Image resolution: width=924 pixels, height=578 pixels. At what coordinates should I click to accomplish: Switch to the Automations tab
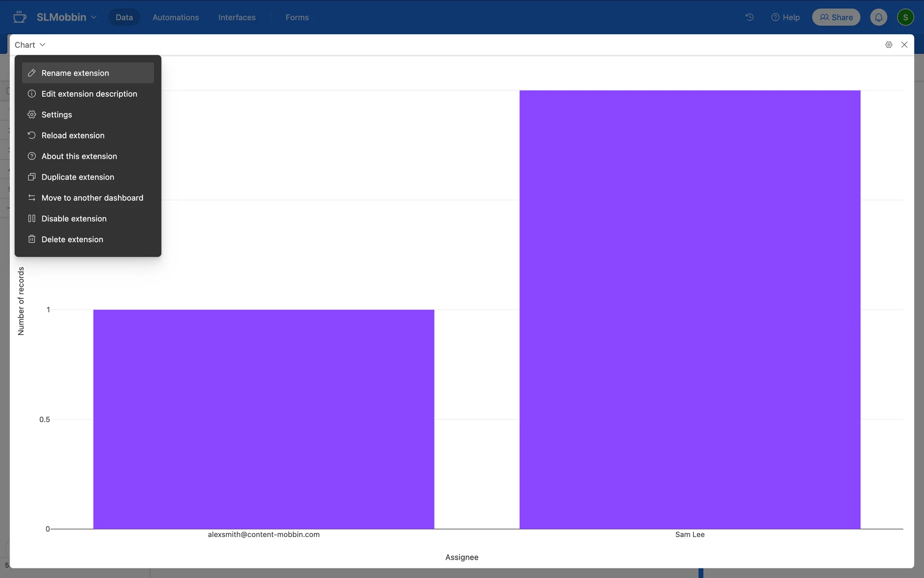pos(175,17)
